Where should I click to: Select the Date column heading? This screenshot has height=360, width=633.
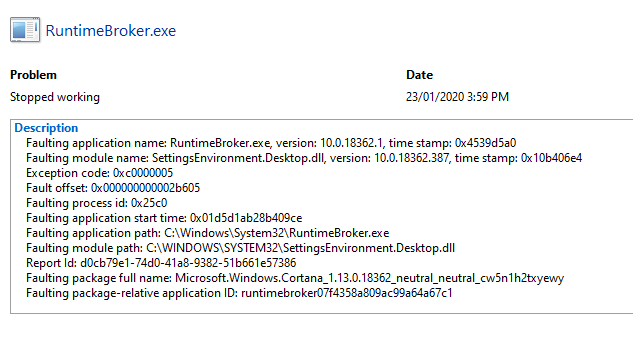419,75
